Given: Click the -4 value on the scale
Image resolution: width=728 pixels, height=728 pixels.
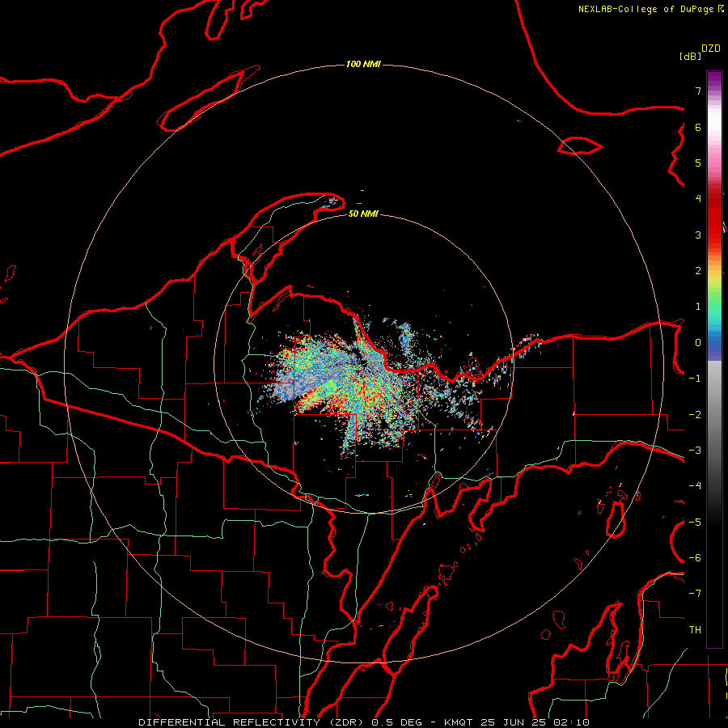Looking at the screenshot, I should click(695, 486).
